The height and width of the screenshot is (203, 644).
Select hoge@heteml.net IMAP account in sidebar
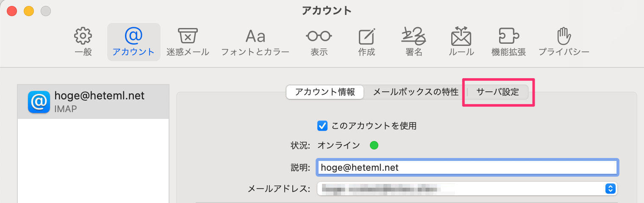93,102
